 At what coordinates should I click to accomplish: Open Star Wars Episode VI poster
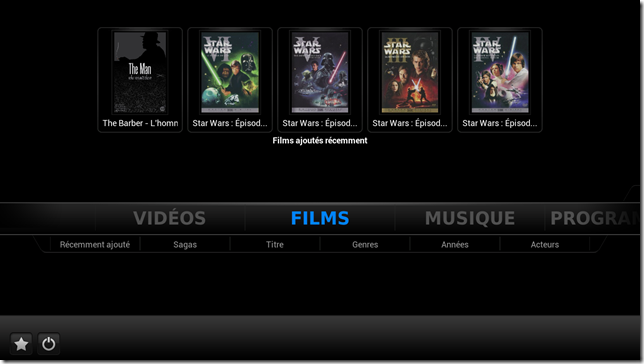click(230, 72)
